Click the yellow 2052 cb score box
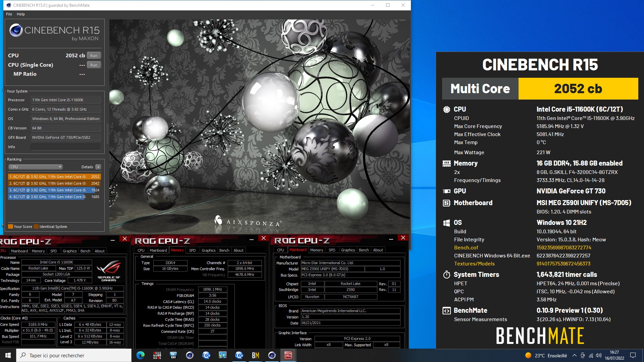This screenshot has width=644, height=362. coord(578,89)
